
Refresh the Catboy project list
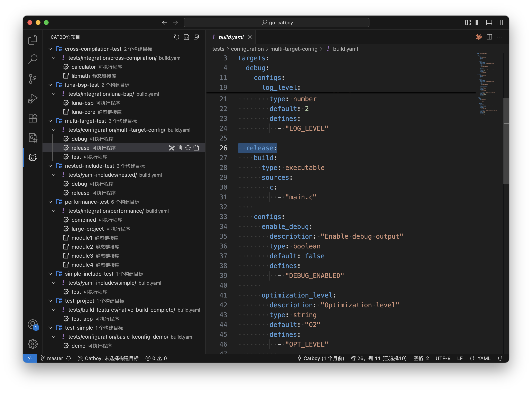click(x=176, y=37)
